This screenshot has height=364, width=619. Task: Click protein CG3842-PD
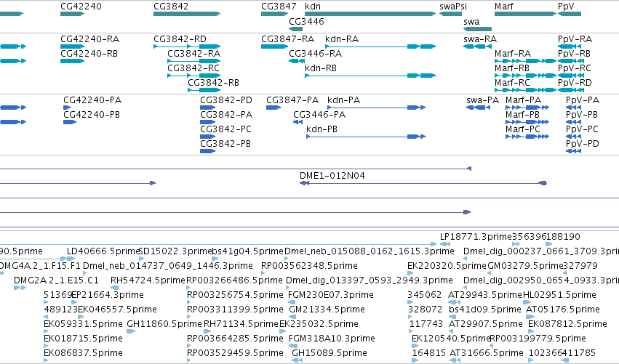[207, 108]
